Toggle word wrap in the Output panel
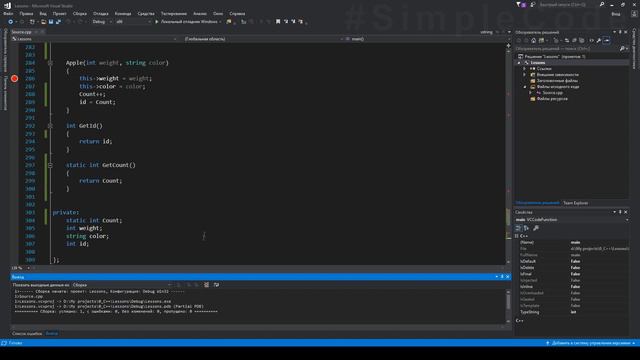The height and width of the screenshot is (360, 640). tap(216, 285)
